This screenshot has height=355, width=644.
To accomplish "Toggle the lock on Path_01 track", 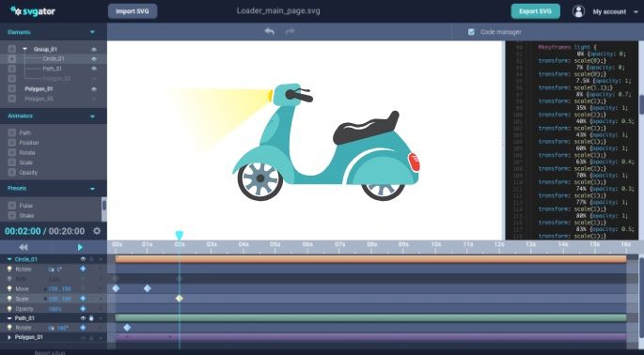I will [x=91, y=318].
